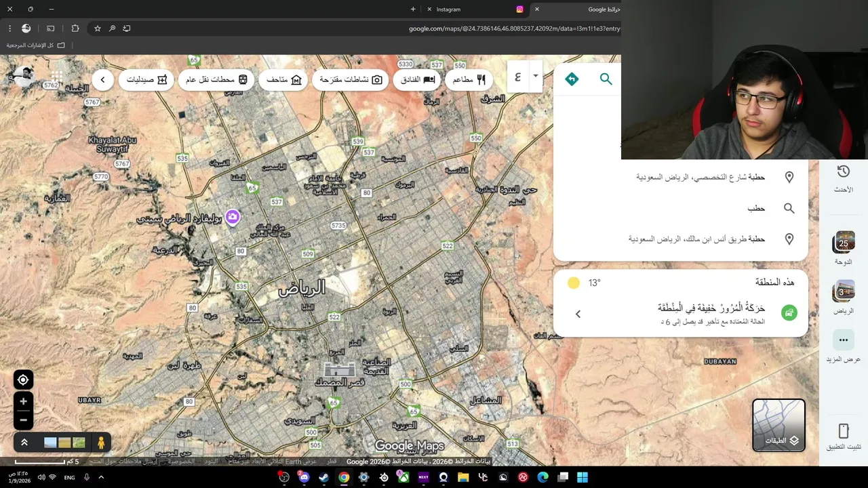The height and width of the screenshot is (488, 868).
Task: Open the Windows Start button
Action: [x=583, y=477]
